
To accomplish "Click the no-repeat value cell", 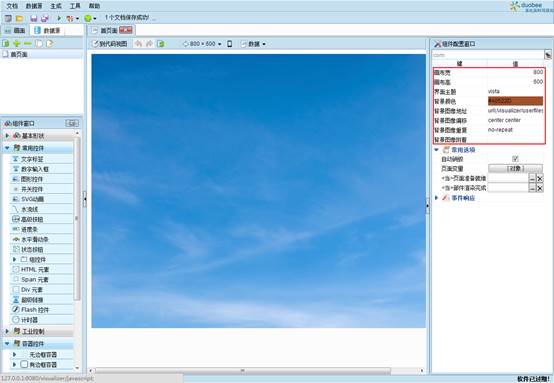I will (x=515, y=130).
